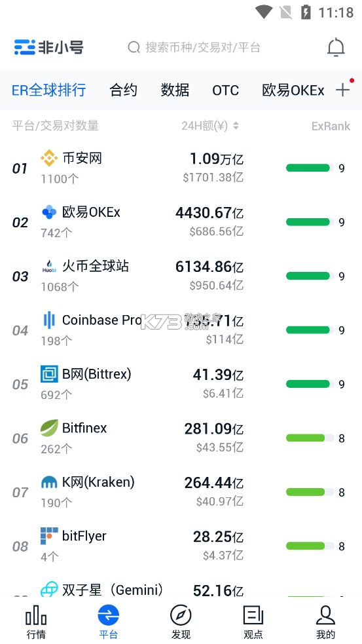
Task: Tap the B网(Bittrex) ExRank rating bar
Action: coord(310,384)
